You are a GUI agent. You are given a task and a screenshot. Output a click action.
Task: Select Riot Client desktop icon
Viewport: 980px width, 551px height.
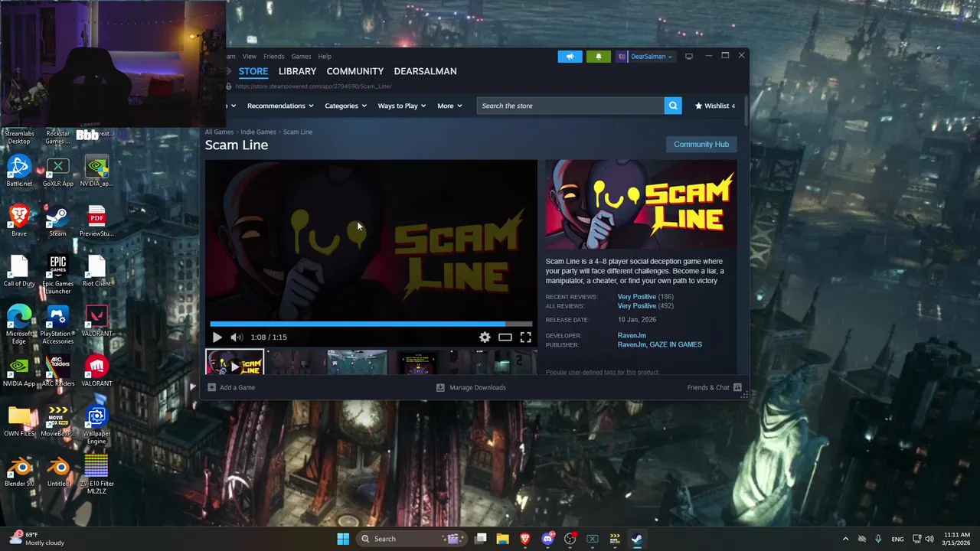point(96,272)
